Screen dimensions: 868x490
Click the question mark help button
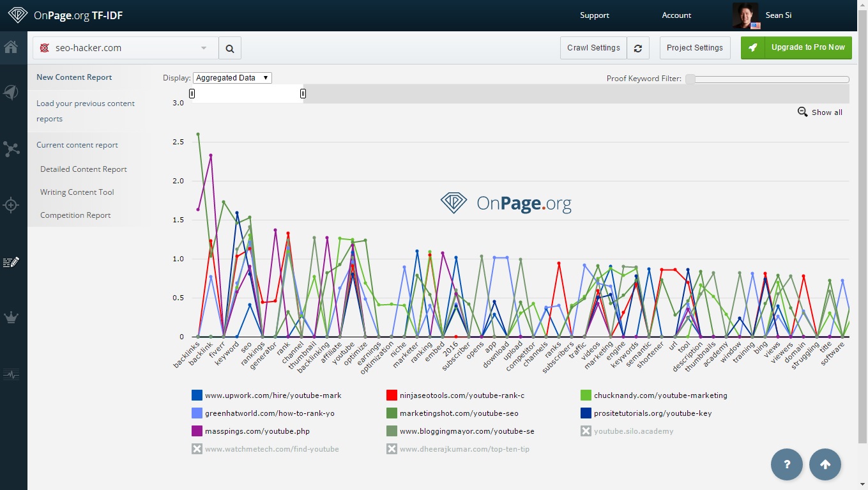tap(787, 464)
